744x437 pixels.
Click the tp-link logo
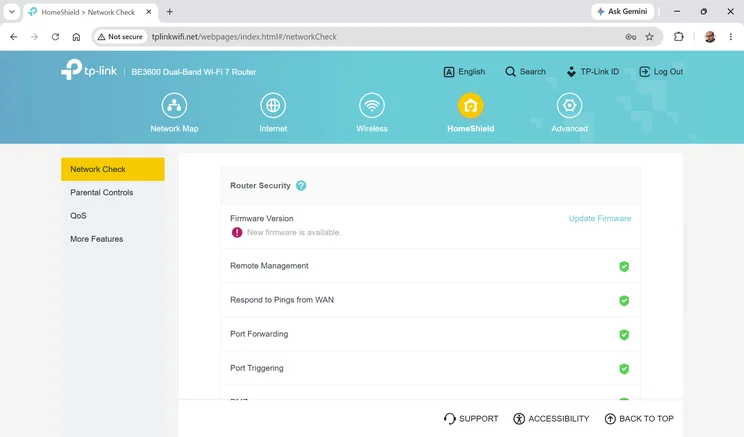point(89,70)
